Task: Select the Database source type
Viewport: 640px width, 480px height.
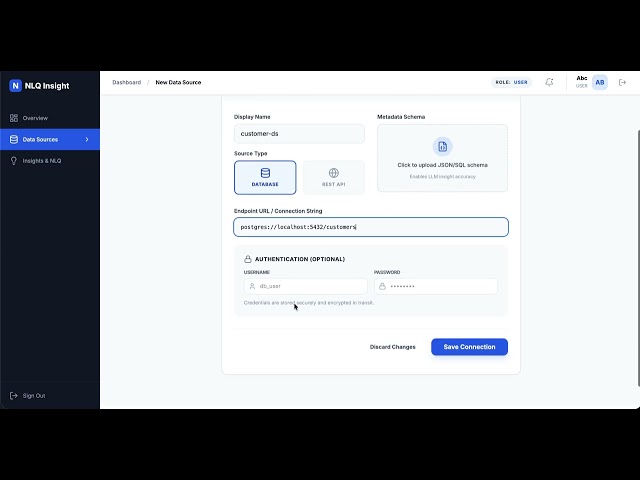Action: click(265, 178)
